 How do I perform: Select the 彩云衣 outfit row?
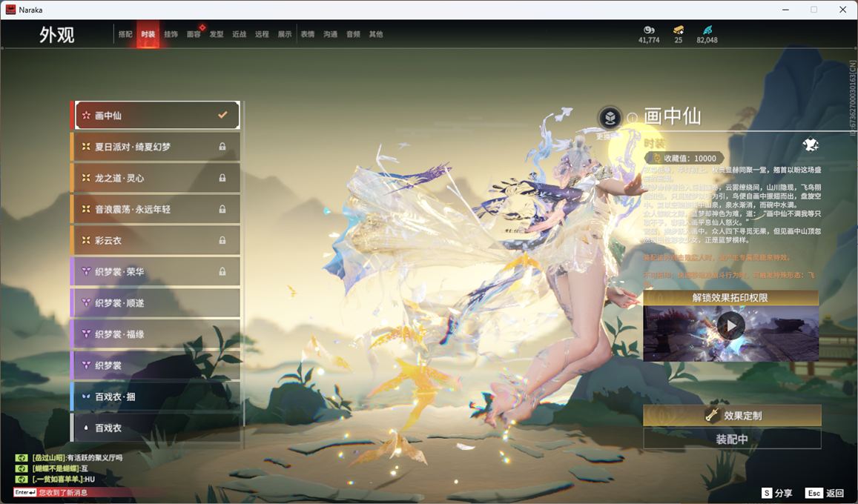[156, 240]
